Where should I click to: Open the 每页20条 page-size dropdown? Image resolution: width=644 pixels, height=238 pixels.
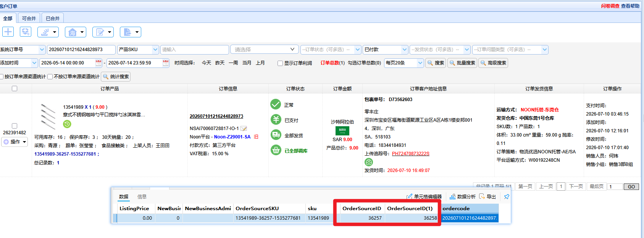click(x=404, y=63)
